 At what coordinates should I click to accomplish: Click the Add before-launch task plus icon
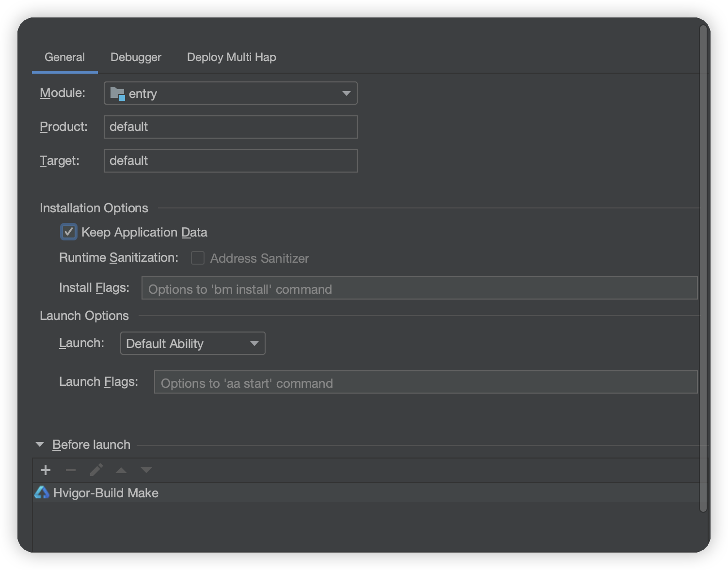[x=46, y=470]
